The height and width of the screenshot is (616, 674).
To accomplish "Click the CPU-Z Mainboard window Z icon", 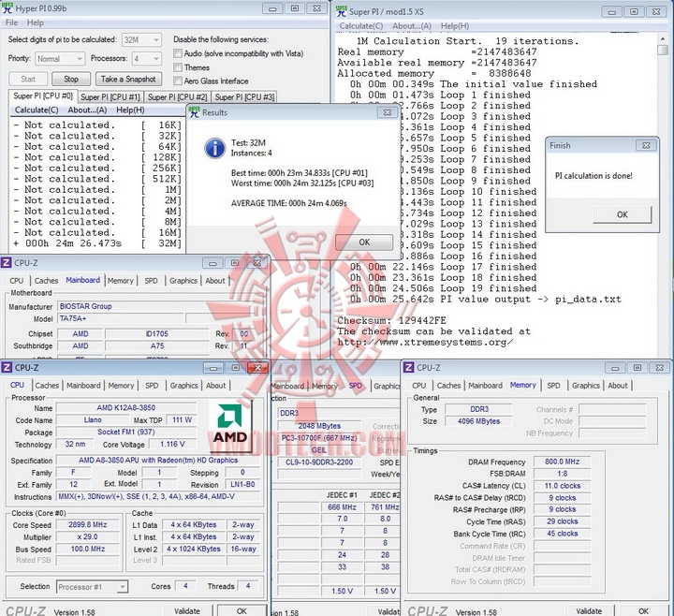I will pyautogui.click(x=6, y=263).
